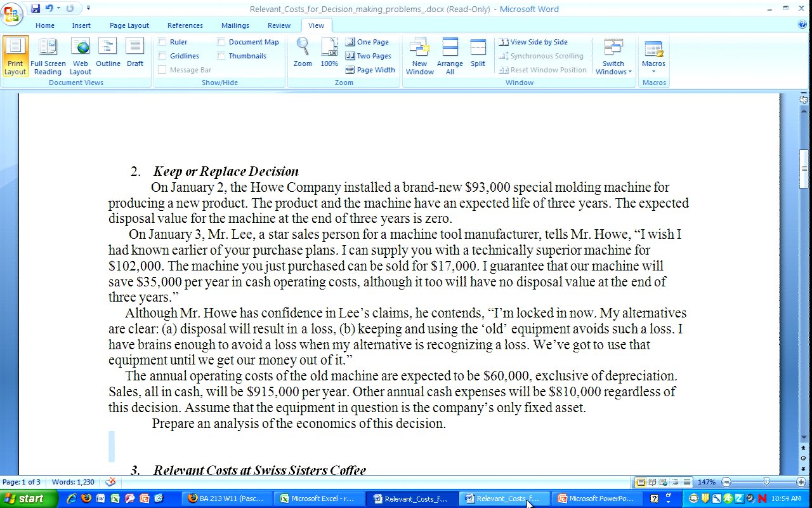Split the document window
Viewport: 812px width, 508px height.
point(478,53)
